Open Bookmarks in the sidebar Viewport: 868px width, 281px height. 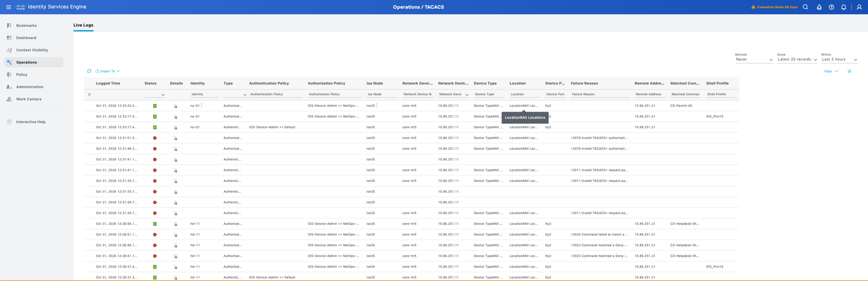(x=26, y=26)
